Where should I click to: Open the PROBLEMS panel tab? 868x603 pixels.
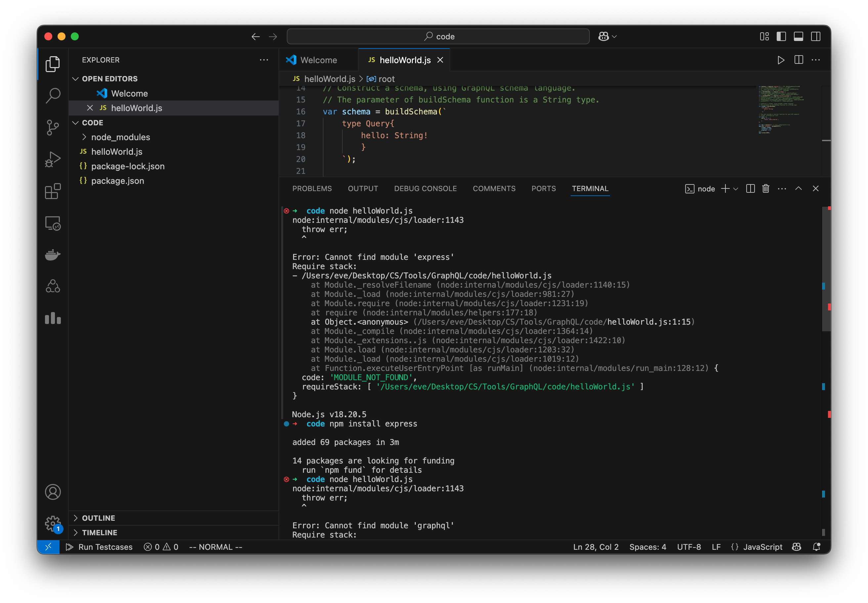[x=312, y=188]
